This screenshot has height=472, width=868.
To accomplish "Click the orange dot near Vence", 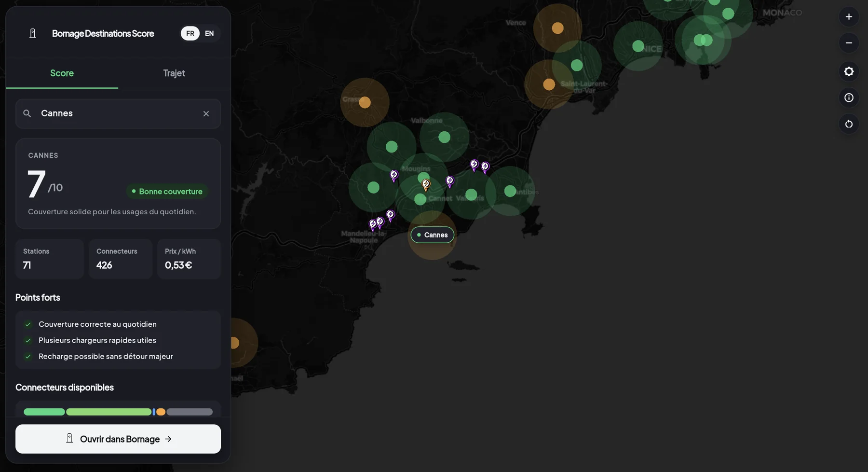I will click(x=557, y=28).
